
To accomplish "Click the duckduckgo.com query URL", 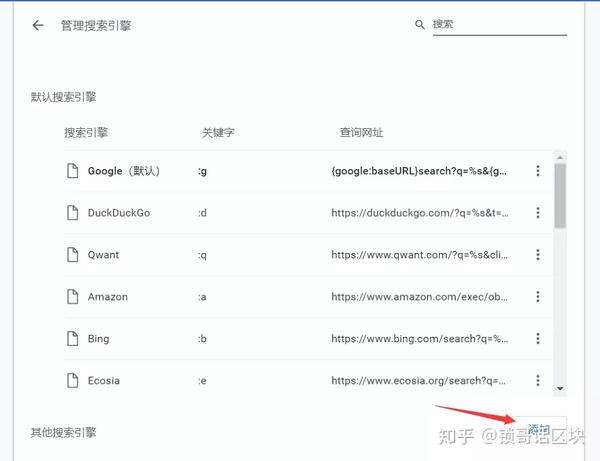I will [420, 213].
